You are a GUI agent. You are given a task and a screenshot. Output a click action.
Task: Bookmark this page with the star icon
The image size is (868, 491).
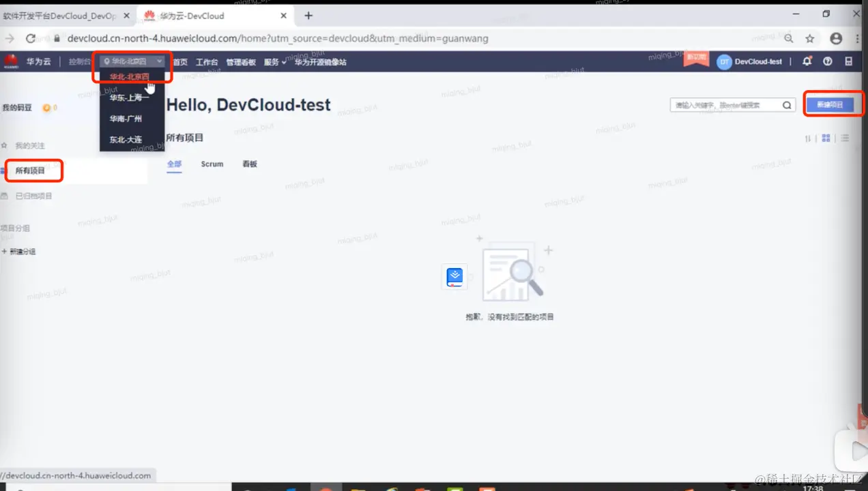coord(810,39)
